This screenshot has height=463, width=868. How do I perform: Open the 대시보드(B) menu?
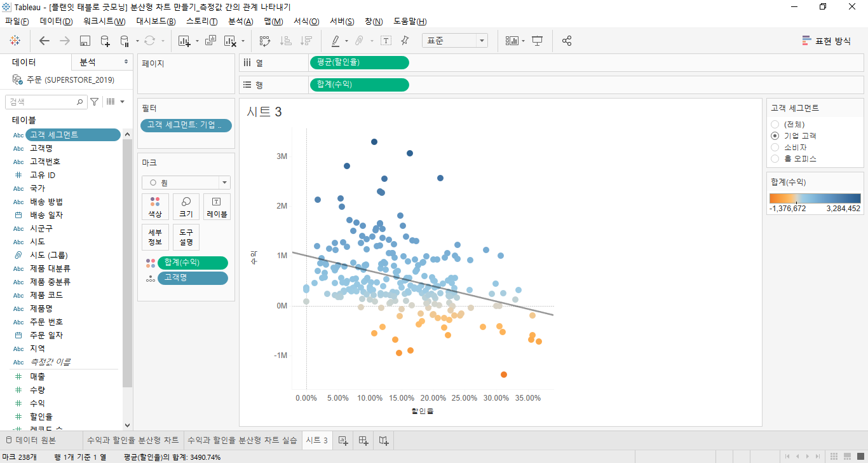tap(156, 21)
